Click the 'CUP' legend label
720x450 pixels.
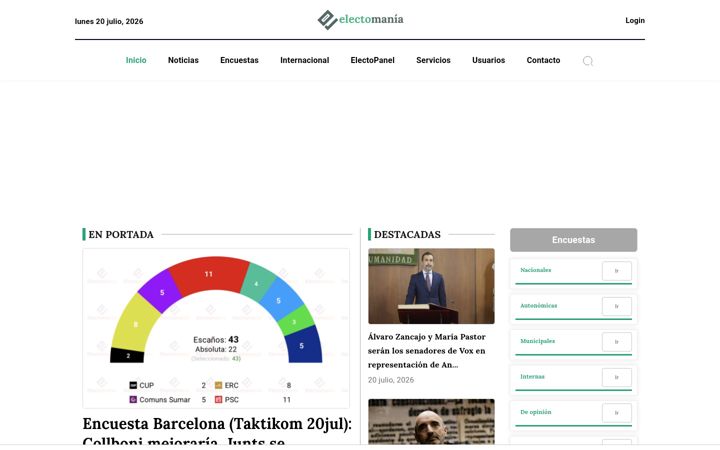pyautogui.click(x=146, y=385)
